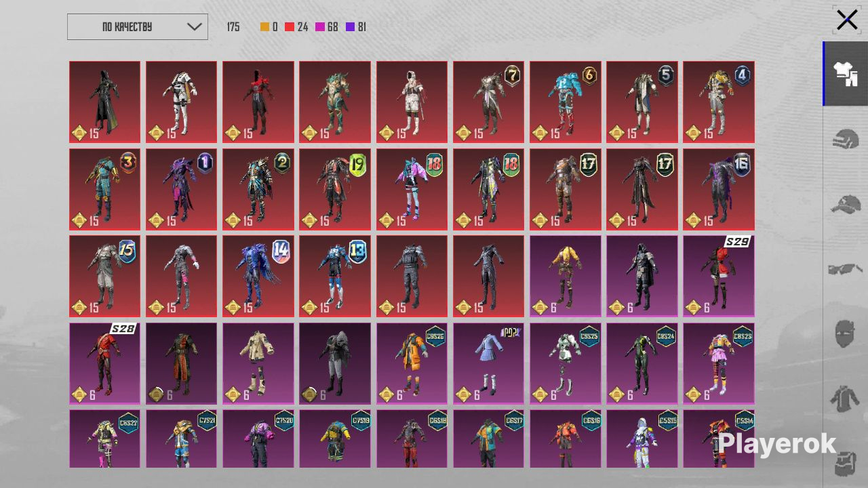Select the white outfit tagged C8S25
Image resolution: width=868 pixels, height=488 pixels.
565,363
